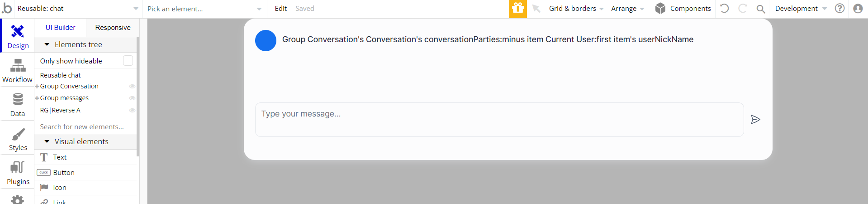Open the help question mark icon
The height and width of the screenshot is (204, 868).
[x=840, y=9]
